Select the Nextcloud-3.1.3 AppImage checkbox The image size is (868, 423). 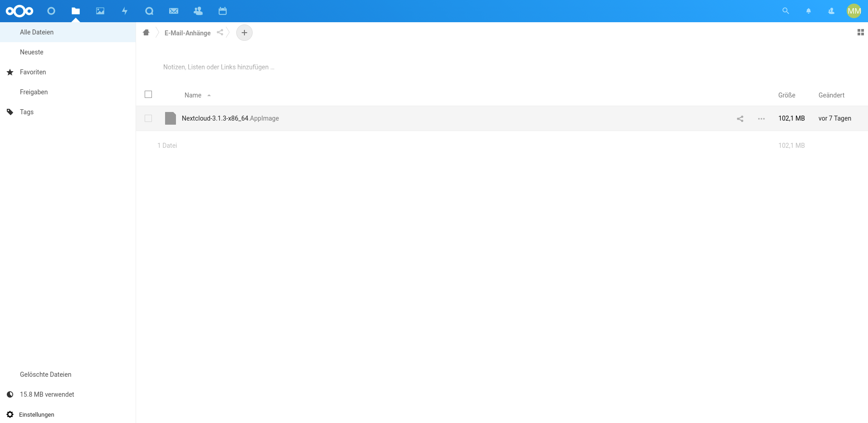148,118
